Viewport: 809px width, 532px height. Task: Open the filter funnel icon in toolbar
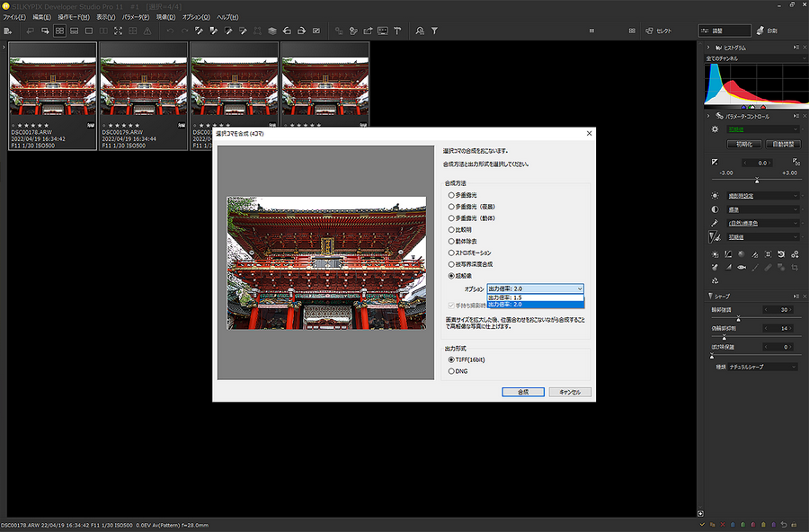point(434,31)
